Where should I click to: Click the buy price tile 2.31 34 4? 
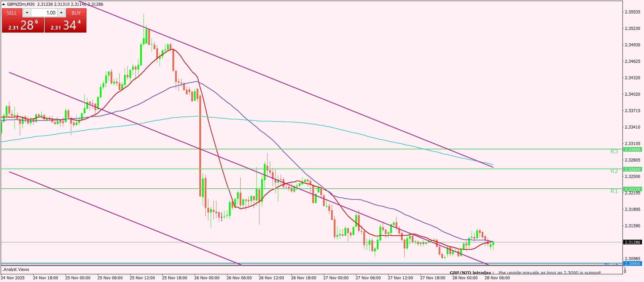point(66,25)
